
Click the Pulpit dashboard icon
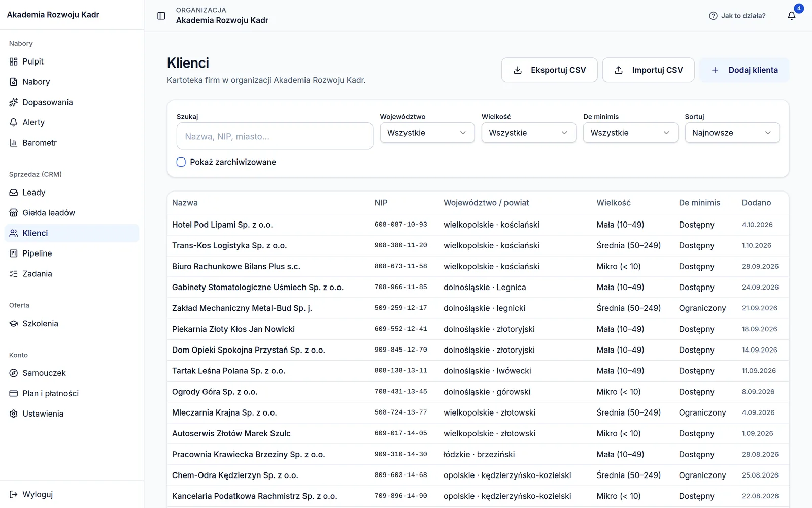pyautogui.click(x=14, y=61)
